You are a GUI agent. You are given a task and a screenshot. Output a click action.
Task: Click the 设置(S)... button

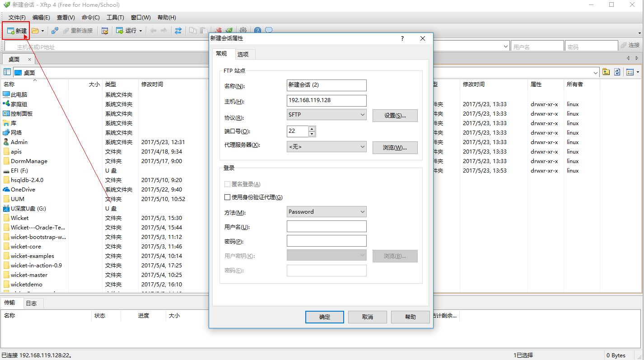pyautogui.click(x=395, y=116)
